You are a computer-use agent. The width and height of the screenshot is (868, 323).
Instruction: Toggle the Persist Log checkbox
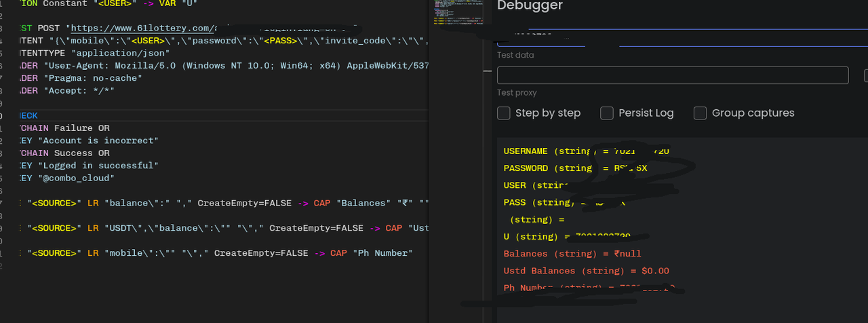coord(606,113)
